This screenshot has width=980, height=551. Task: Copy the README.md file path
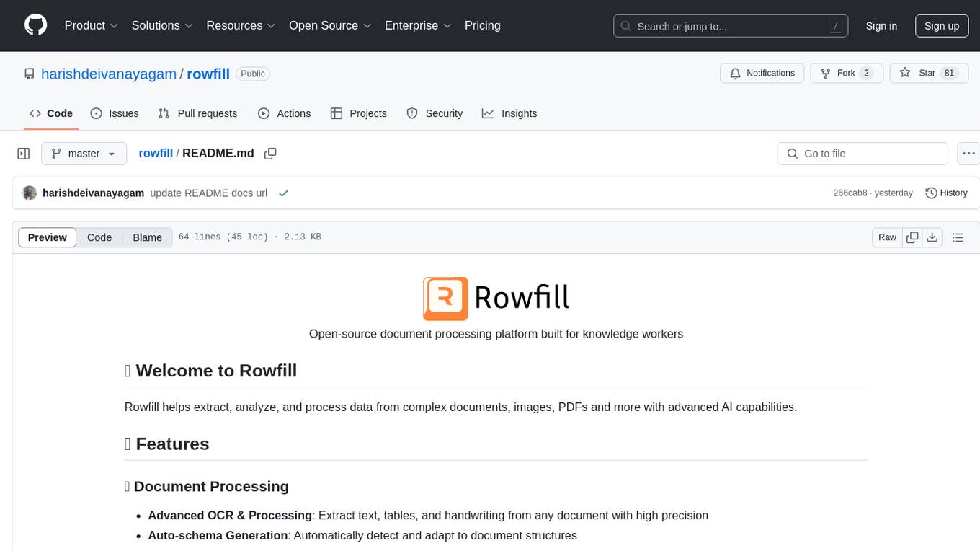[x=270, y=154]
